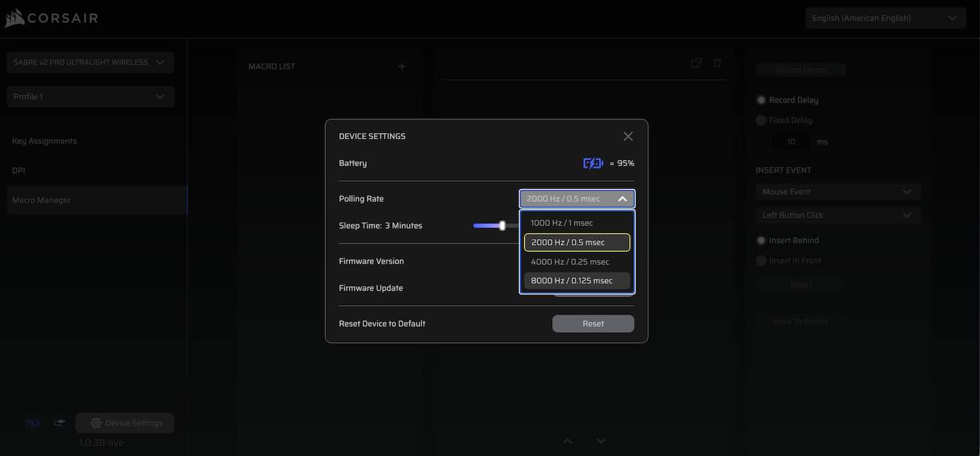980x456 pixels.
Task: Click the trash delete macro icon
Action: (717, 63)
